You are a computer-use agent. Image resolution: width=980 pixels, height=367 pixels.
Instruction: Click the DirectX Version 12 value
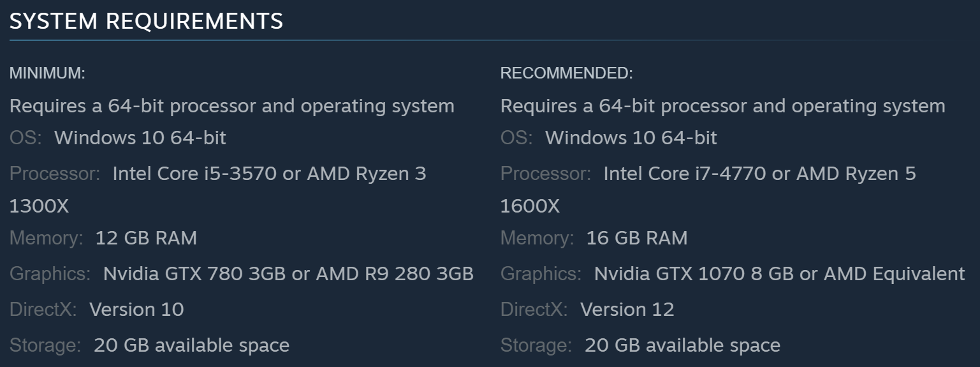(x=627, y=310)
